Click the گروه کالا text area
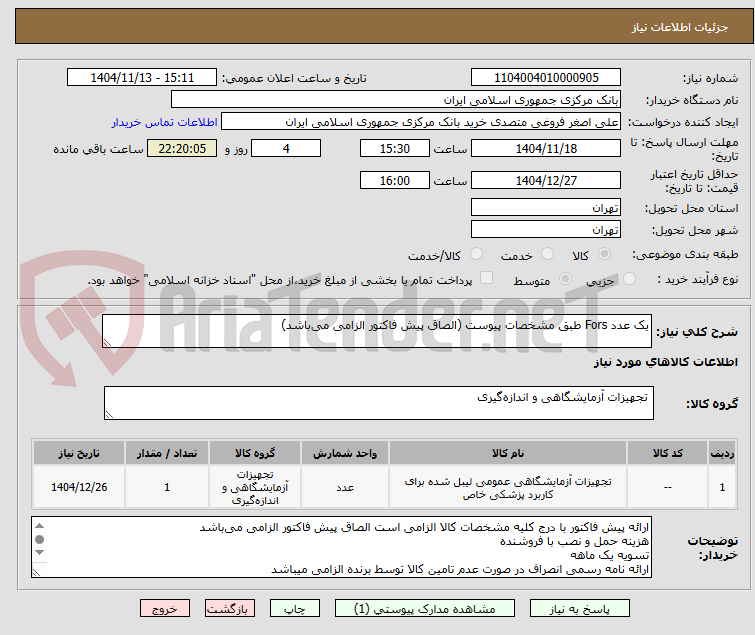755x635 pixels. pyautogui.click(x=379, y=403)
